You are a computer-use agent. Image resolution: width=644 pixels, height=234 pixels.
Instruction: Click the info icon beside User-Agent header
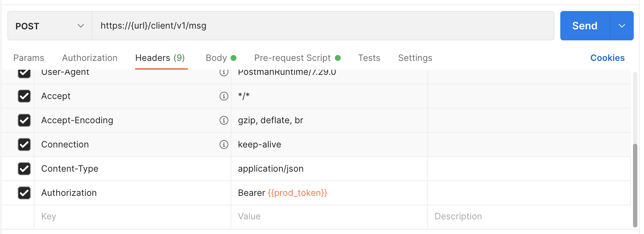[224, 72]
